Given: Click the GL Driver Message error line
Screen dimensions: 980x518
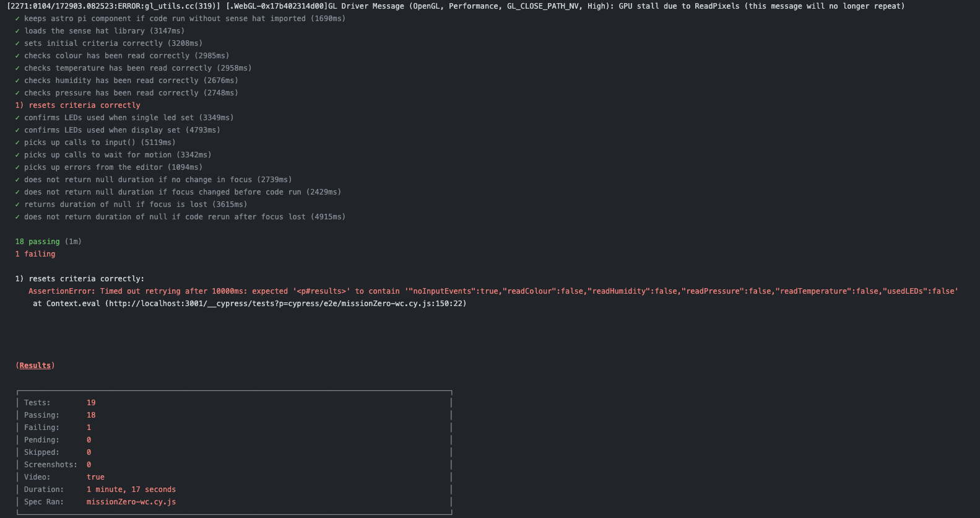Looking at the screenshot, I should point(456,6).
